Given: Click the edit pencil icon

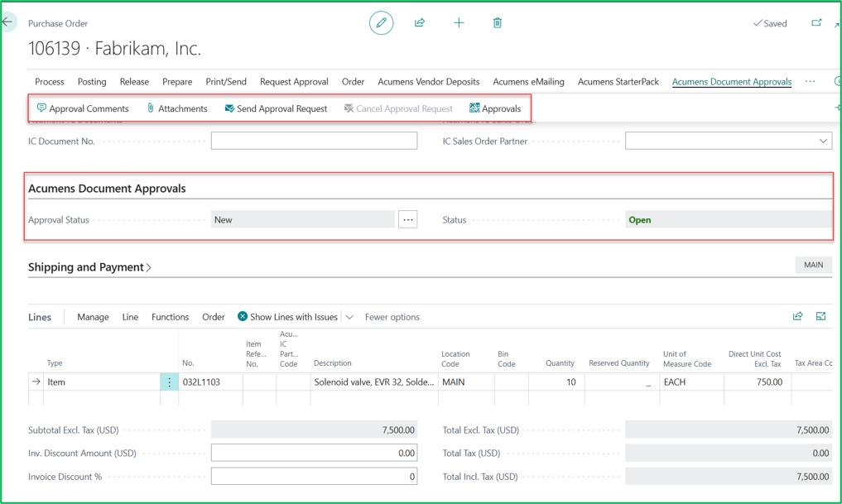Looking at the screenshot, I should 382,22.
